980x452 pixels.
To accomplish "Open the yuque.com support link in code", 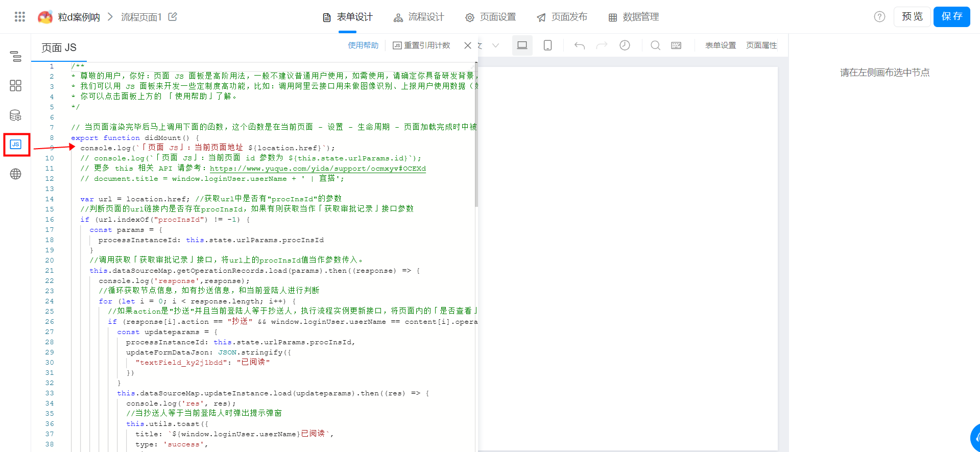I will (318, 169).
